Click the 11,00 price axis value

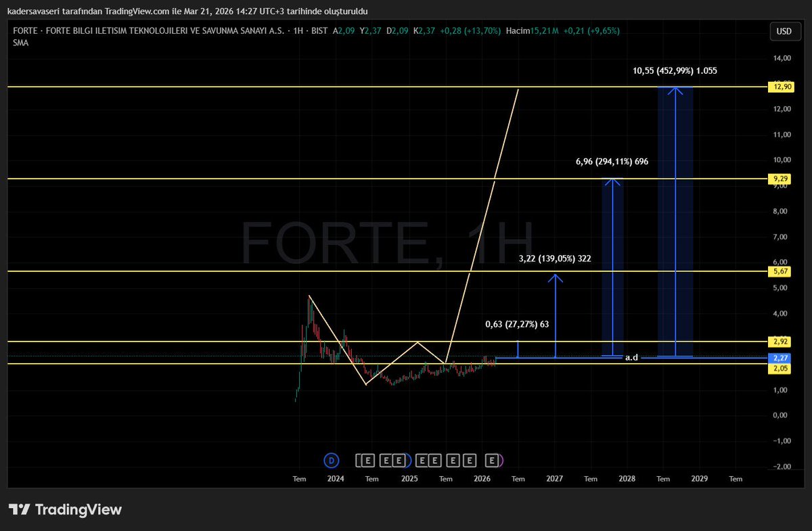pyautogui.click(x=782, y=134)
